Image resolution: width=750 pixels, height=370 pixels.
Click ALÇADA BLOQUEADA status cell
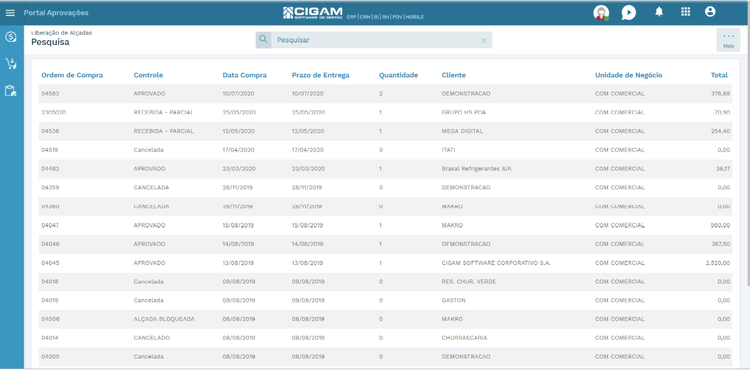[164, 319]
